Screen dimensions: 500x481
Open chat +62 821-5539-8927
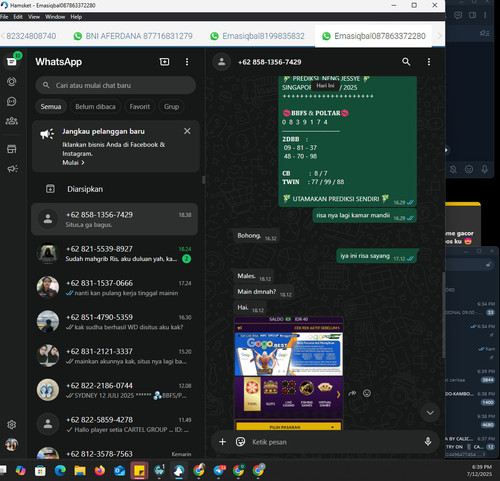[114, 254]
